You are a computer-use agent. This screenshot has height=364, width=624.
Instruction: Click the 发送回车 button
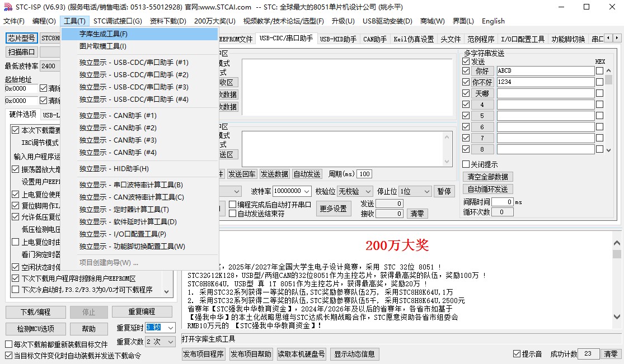tap(242, 174)
